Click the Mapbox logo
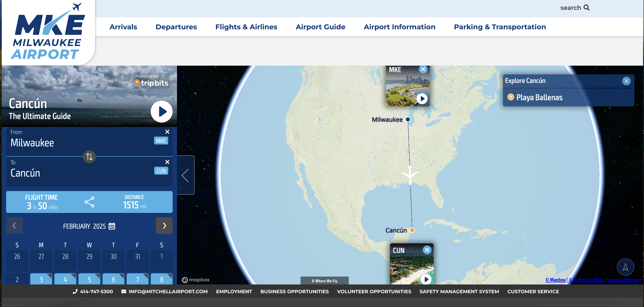The height and width of the screenshot is (307, 644). point(195,280)
